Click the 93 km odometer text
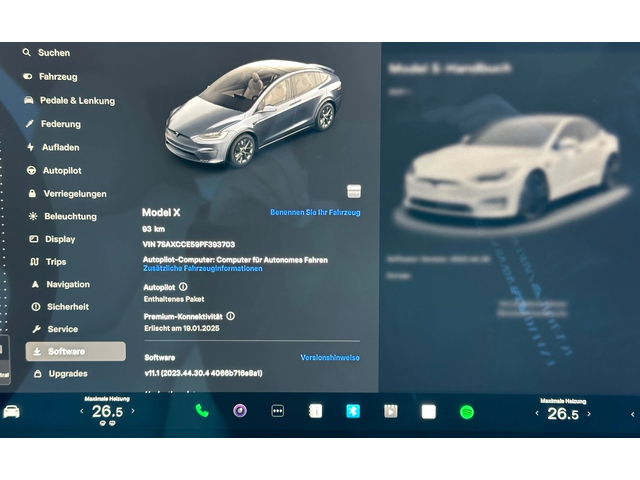This screenshot has height=480, width=640. 153,229
